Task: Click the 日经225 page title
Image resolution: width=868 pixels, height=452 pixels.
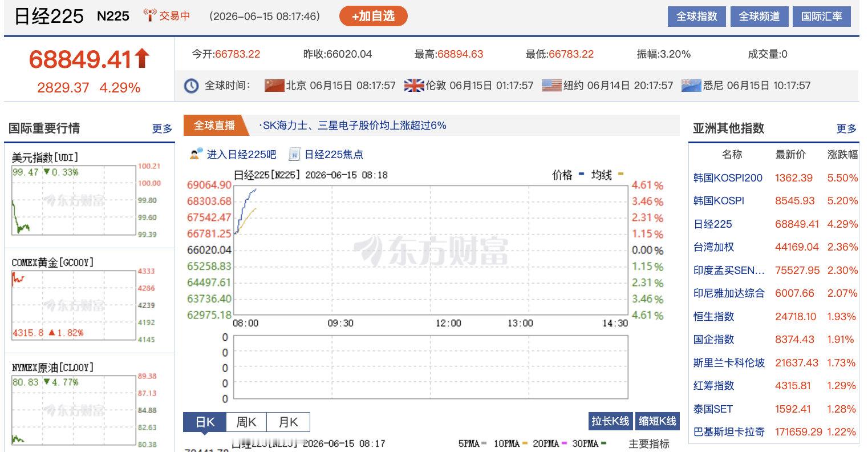Action: point(48,16)
